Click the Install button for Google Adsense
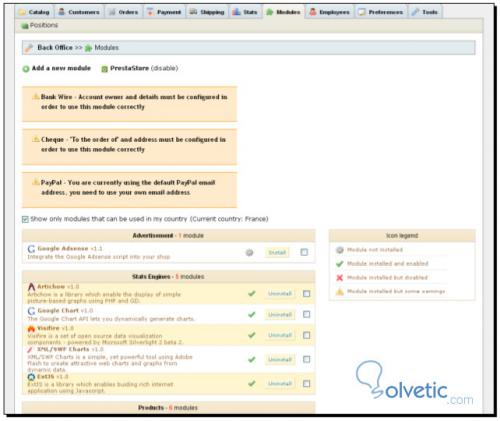 (x=277, y=253)
